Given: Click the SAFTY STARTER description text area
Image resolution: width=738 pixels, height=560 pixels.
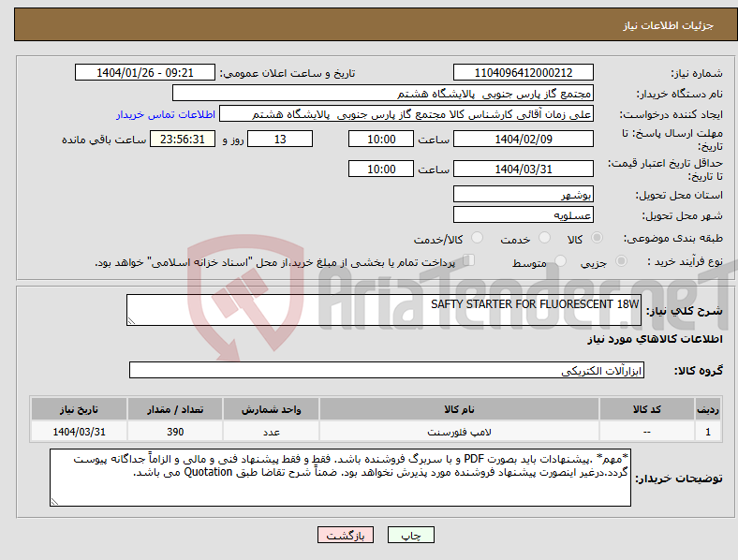Looking at the screenshot, I should point(384,310).
